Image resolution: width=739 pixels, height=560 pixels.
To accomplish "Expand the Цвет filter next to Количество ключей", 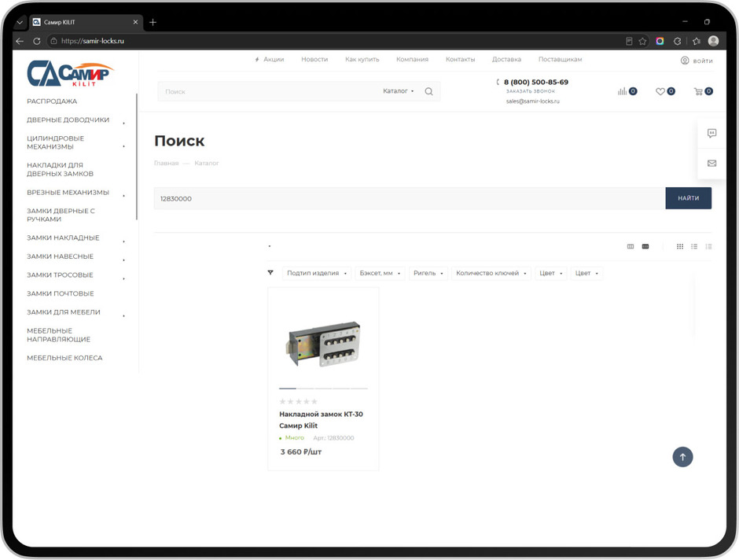I will pyautogui.click(x=550, y=273).
